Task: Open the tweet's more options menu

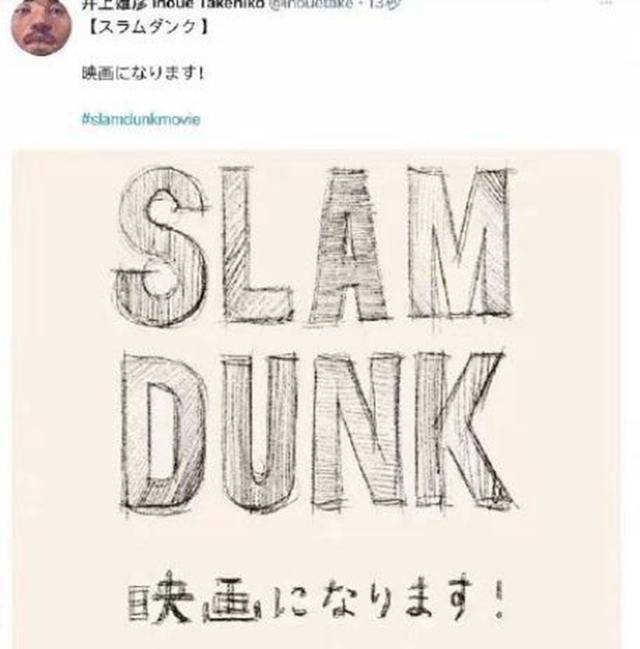Action: pos(606,2)
